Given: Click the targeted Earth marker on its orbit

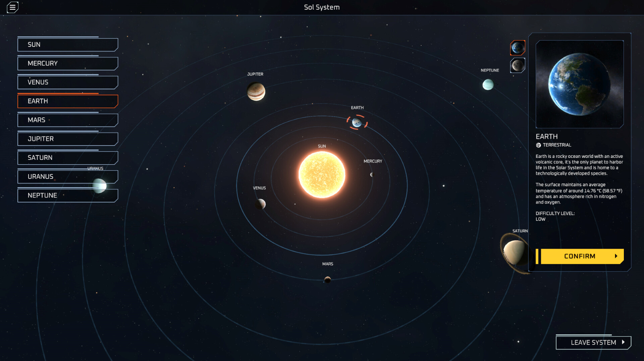Looking at the screenshot, I should [357, 123].
